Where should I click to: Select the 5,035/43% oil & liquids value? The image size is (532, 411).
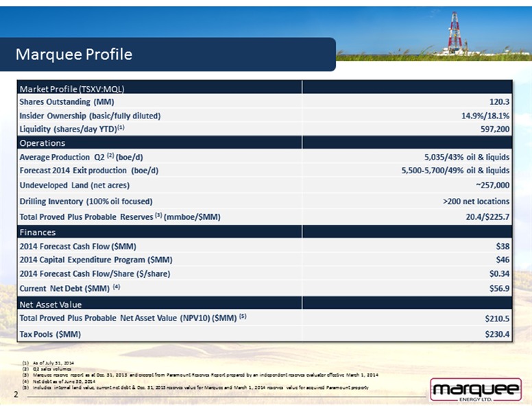[x=467, y=157]
